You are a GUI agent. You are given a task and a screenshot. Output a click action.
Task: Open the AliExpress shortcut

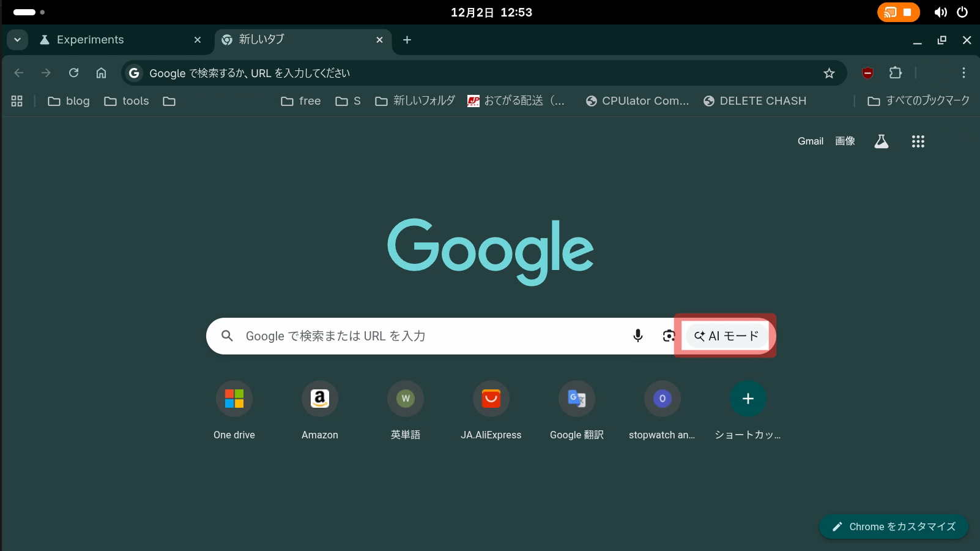[491, 398]
